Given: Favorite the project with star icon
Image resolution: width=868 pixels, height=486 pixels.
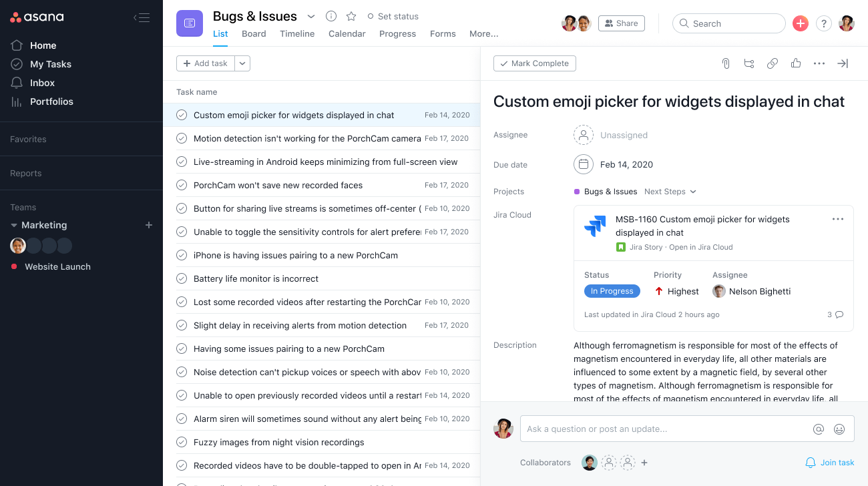Looking at the screenshot, I should (x=351, y=16).
